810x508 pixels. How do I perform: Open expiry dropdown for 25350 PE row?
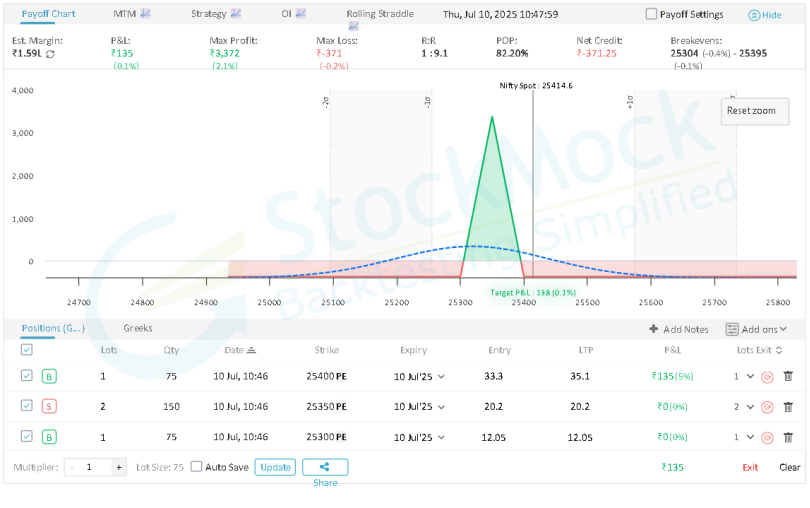tap(441, 407)
